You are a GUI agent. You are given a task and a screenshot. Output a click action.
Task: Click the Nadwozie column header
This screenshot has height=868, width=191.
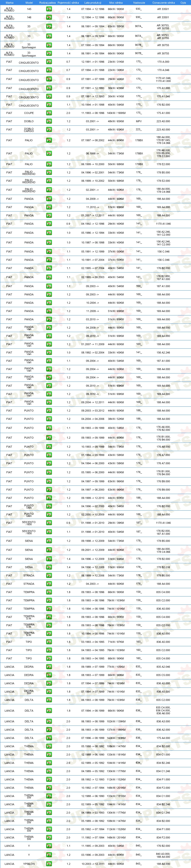pos(139,3)
